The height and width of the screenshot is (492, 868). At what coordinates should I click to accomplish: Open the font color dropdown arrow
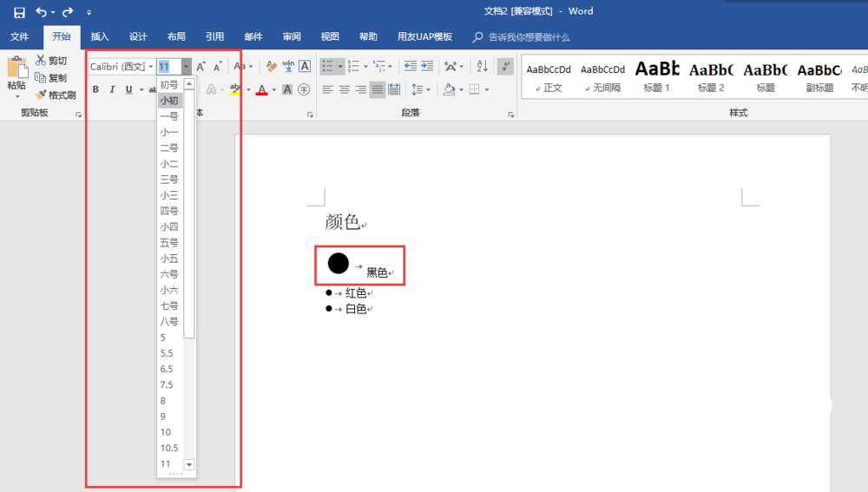tap(274, 89)
